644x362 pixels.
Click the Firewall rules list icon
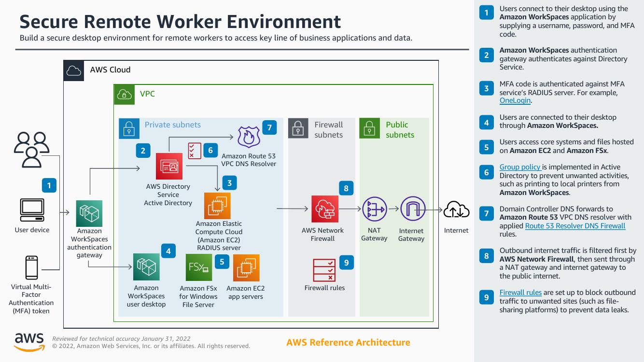click(324, 270)
